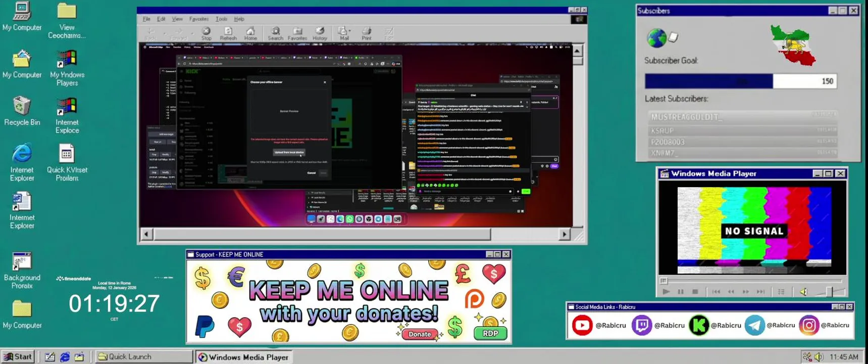Viewport: 868px width, 364px height.
Task: Open the Background Proraix desktop icon
Action: 22,270
